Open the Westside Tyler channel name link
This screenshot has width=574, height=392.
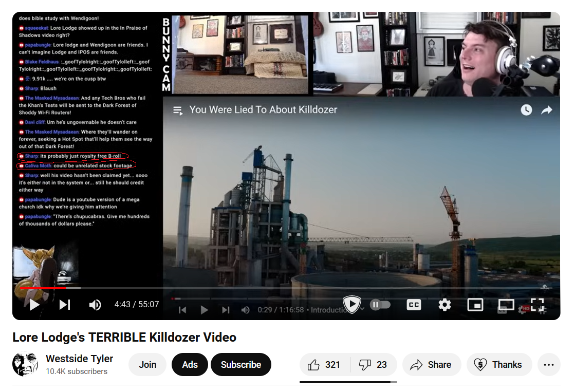80,359
